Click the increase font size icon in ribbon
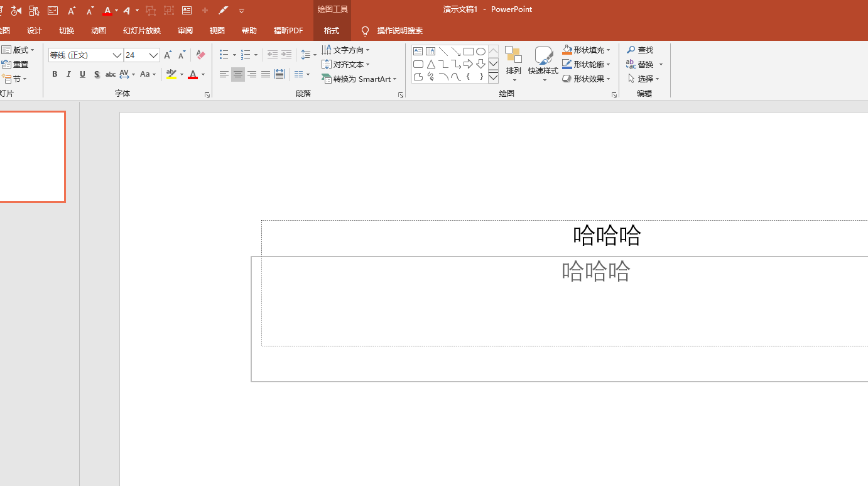The width and height of the screenshot is (868, 486). (168, 55)
